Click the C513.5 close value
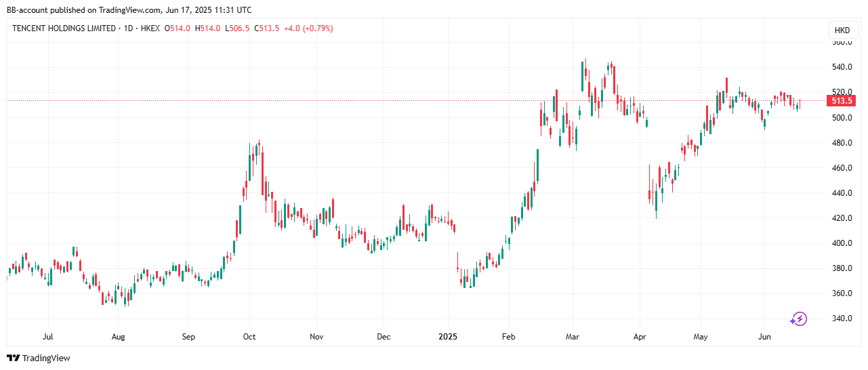The width and height of the screenshot is (868, 370). pyautogui.click(x=266, y=28)
